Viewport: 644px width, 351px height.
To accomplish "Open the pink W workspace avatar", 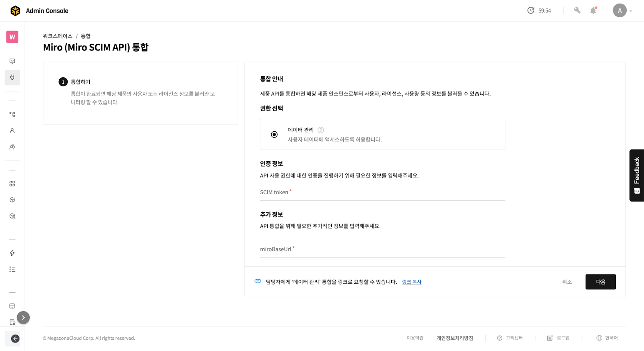I will [12, 37].
